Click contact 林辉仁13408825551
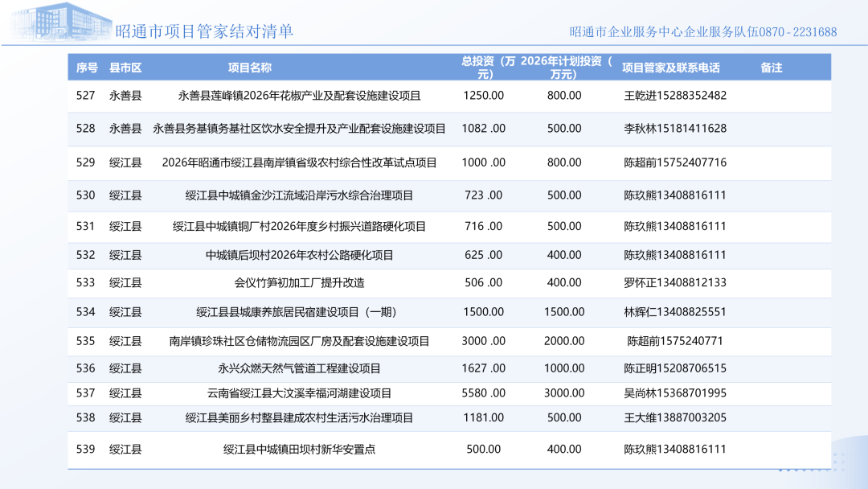This screenshot has height=489, width=868. (x=675, y=312)
